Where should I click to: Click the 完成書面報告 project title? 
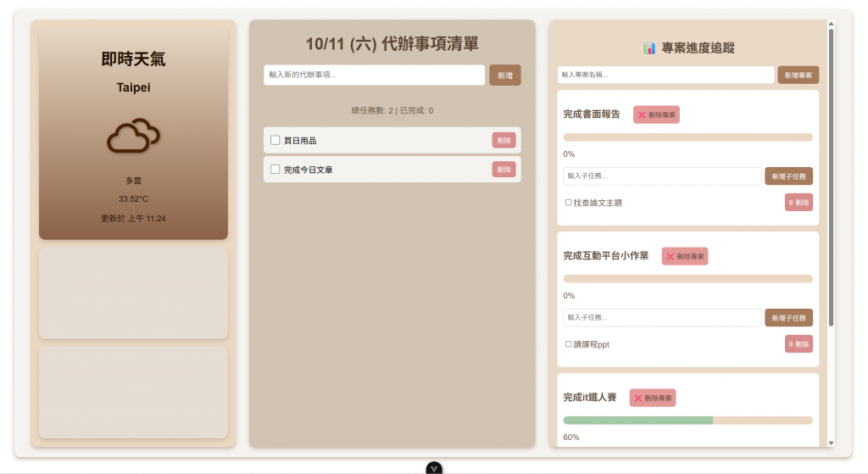pyautogui.click(x=591, y=114)
